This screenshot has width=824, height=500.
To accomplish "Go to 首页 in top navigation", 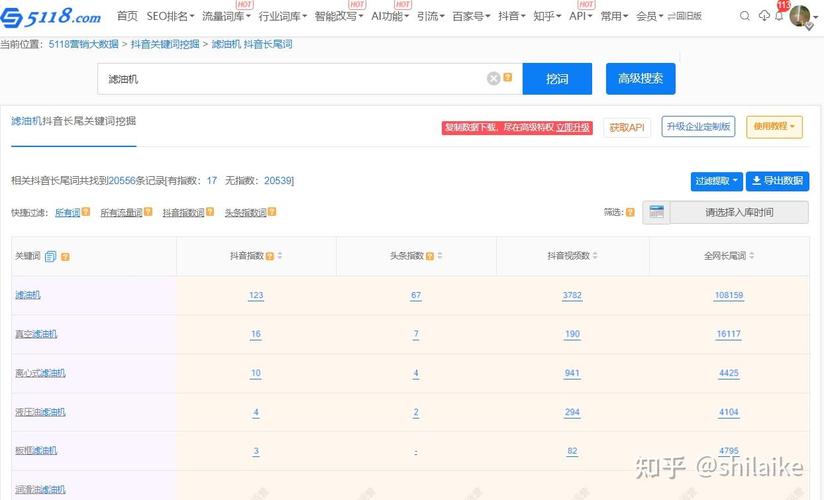I will click(127, 16).
